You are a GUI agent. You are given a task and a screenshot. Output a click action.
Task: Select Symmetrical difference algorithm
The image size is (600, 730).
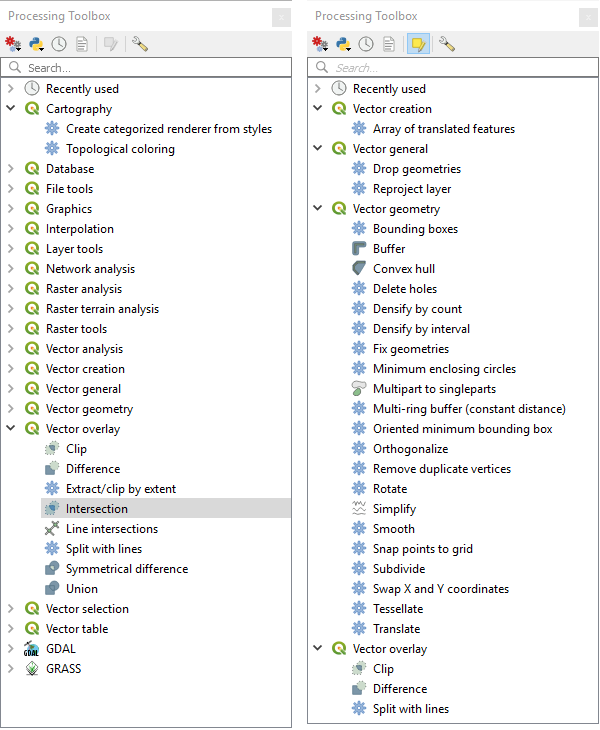(x=127, y=569)
